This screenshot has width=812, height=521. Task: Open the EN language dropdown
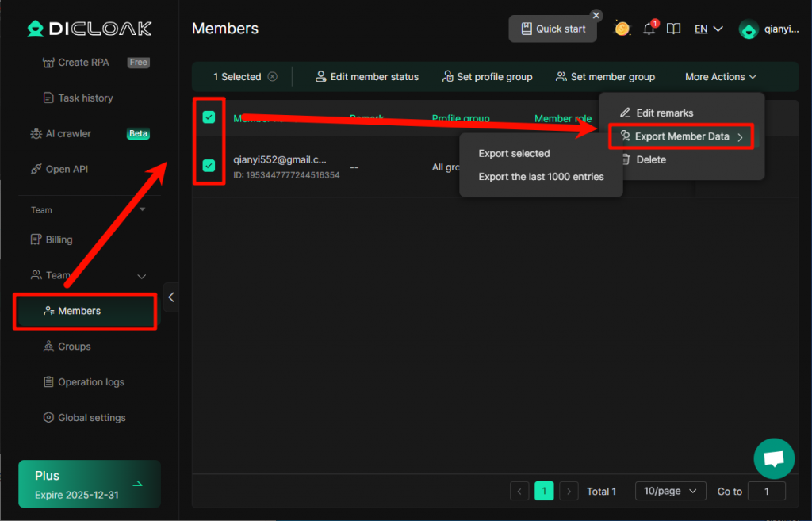pyautogui.click(x=708, y=29)
